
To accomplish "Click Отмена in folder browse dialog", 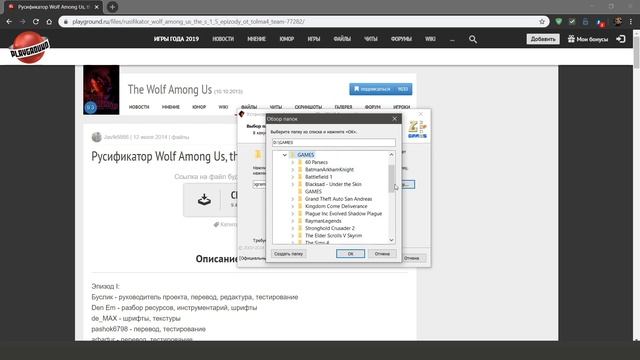I will pos(382,254).
